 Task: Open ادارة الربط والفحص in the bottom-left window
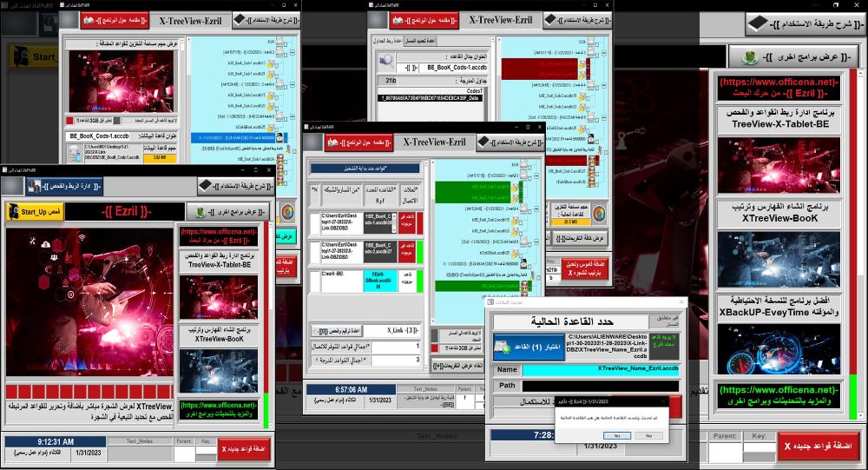point(64,186)
